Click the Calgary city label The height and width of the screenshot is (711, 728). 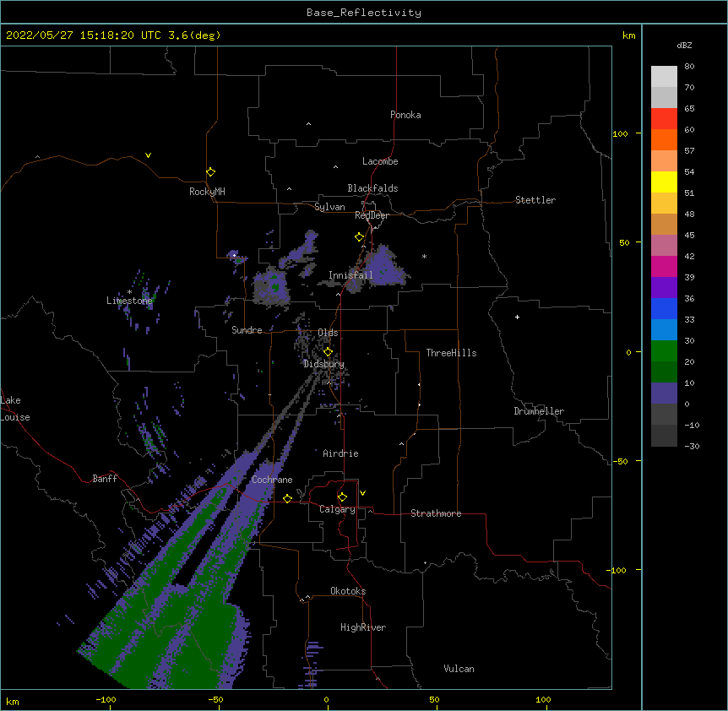[338, 509]
